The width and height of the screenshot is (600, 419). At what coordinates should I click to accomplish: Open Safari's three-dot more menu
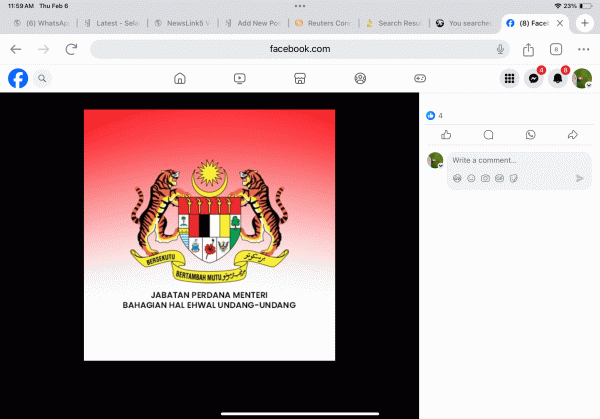click(583, 48)
